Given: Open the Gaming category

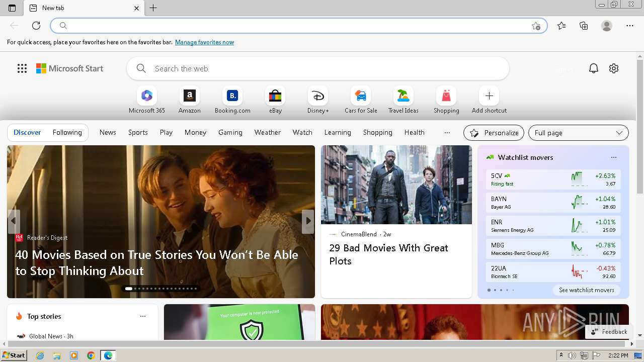Looking at the screenshot, I should [230, 132].
